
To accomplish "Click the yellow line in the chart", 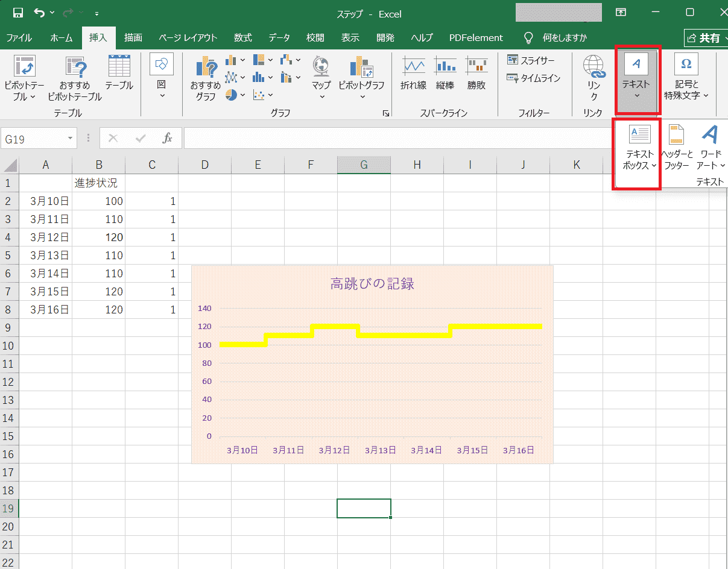I will pyautogui.click(x=404, y=335).
